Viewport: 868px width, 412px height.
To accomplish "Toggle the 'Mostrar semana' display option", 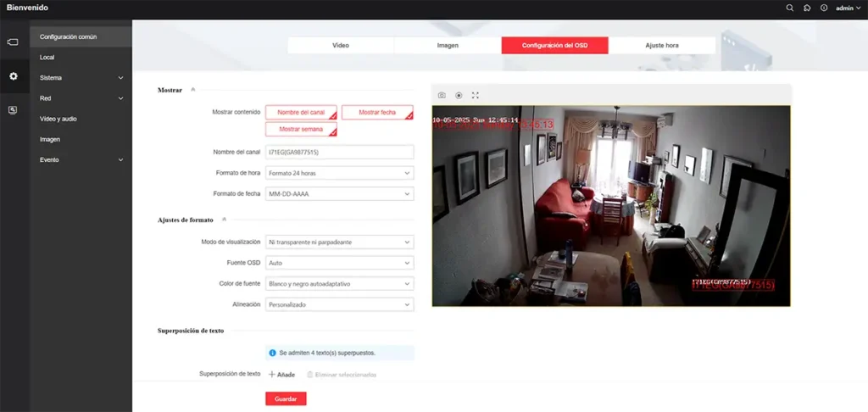I will (301, 130).
